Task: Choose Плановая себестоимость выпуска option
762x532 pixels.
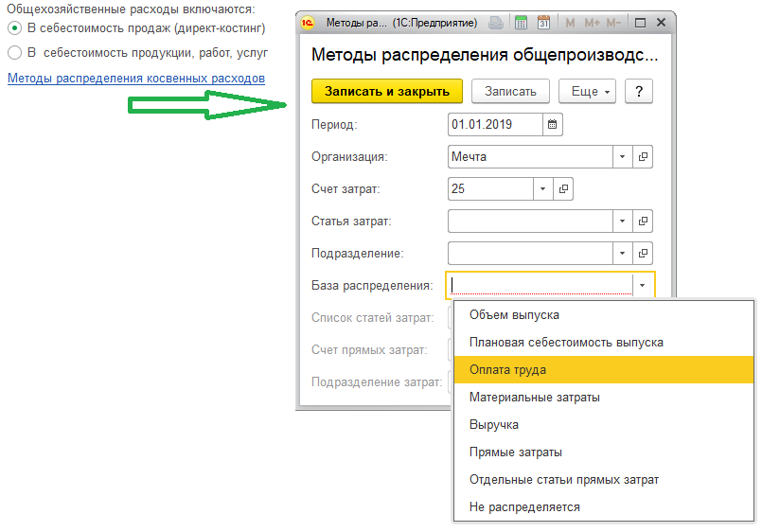Action: (604, 343)
